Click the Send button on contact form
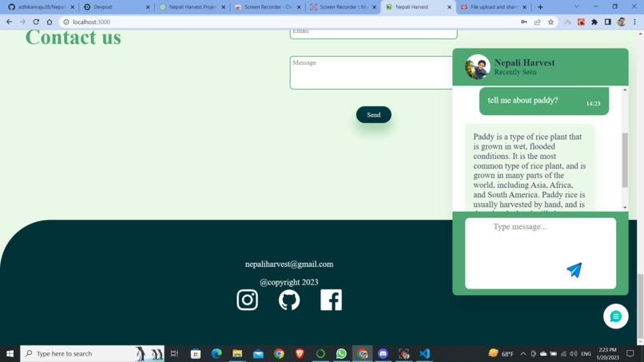 coord(374,114)
